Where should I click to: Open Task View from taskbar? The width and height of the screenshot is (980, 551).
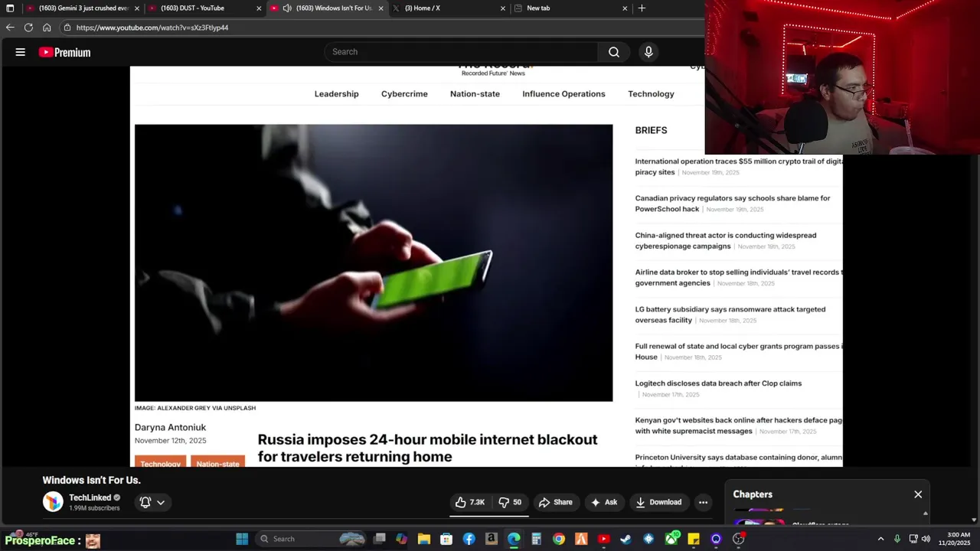[380, 539]
